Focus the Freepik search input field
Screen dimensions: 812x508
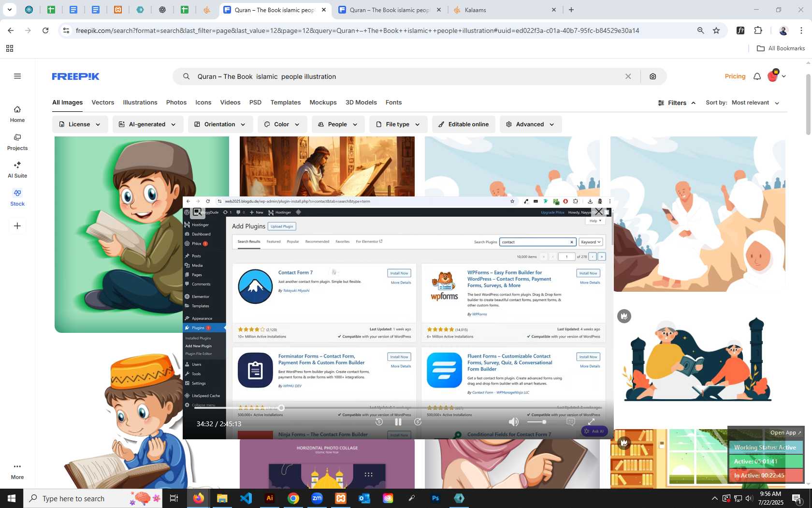click(406, 76)
